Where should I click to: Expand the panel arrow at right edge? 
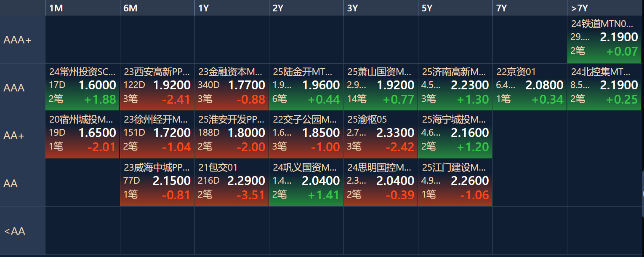pos(643,193)
